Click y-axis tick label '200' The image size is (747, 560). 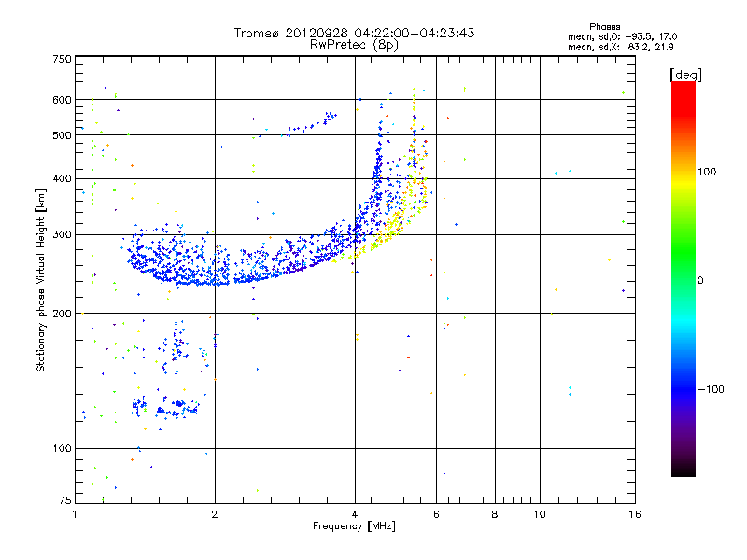pos(62,314)
